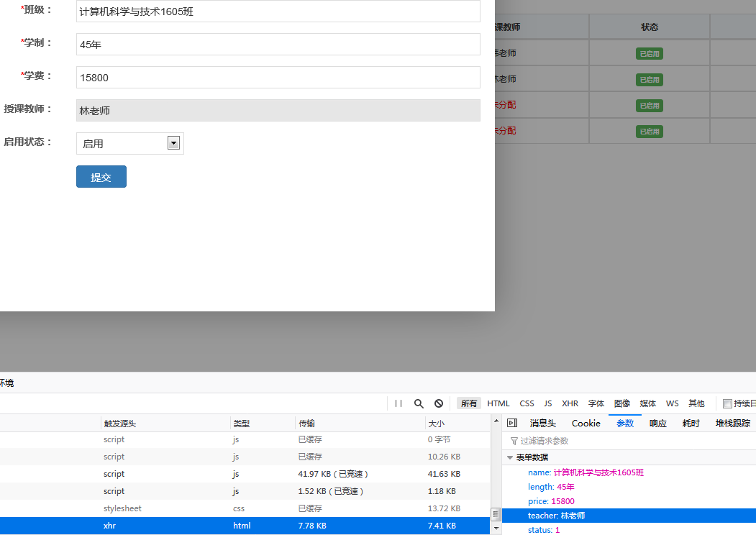Select the stylesheet css request row

click(x=245, y=508)
